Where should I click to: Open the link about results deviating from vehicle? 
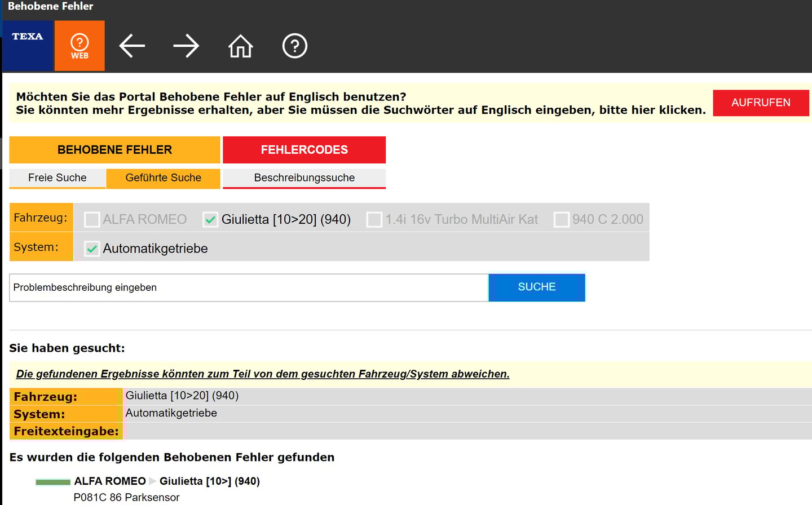(x=263, y=374)
